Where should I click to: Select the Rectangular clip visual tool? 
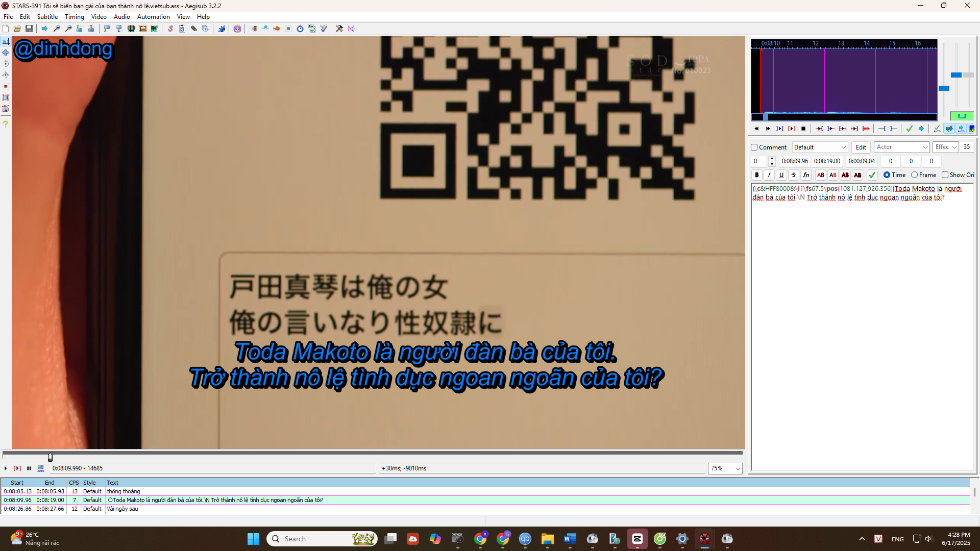coord(6,97)
